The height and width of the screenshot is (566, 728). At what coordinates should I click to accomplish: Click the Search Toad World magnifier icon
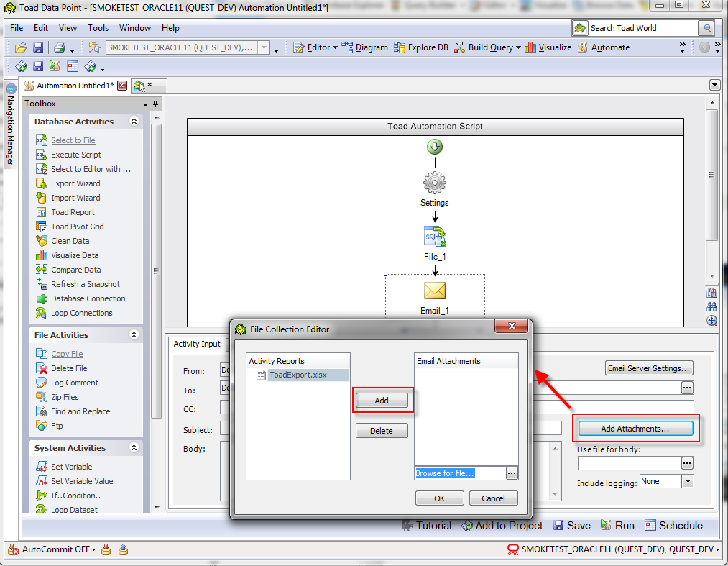tap(706, 28)
